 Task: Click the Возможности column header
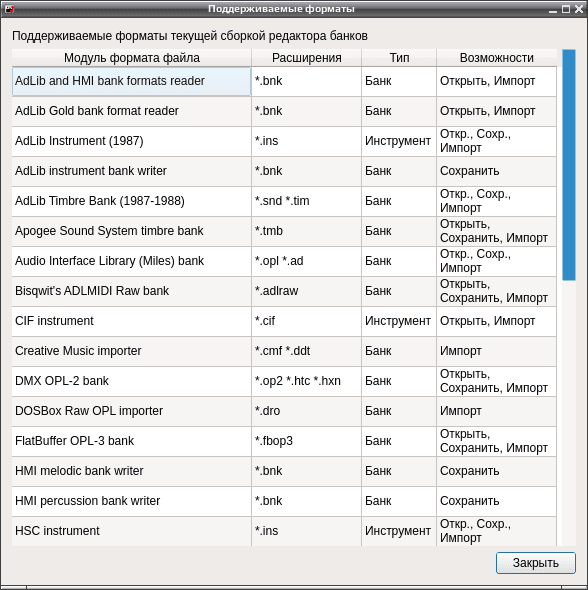(497, 58)
